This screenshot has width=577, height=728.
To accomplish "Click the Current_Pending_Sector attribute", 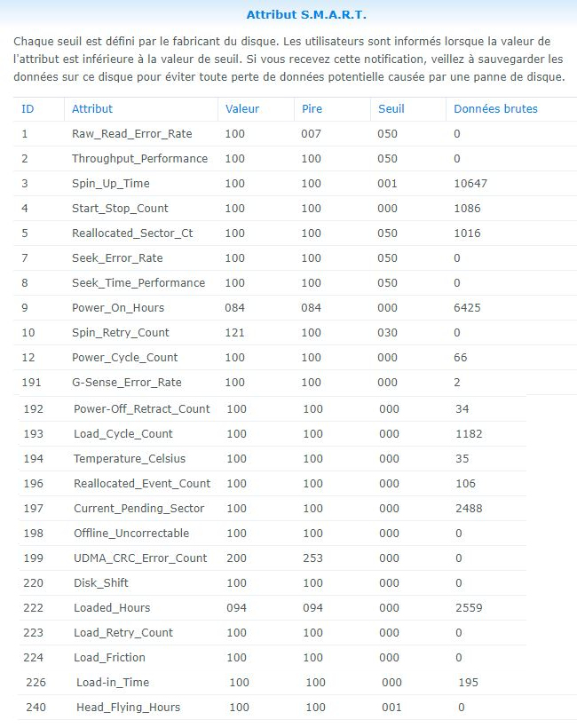I will 138,509.
